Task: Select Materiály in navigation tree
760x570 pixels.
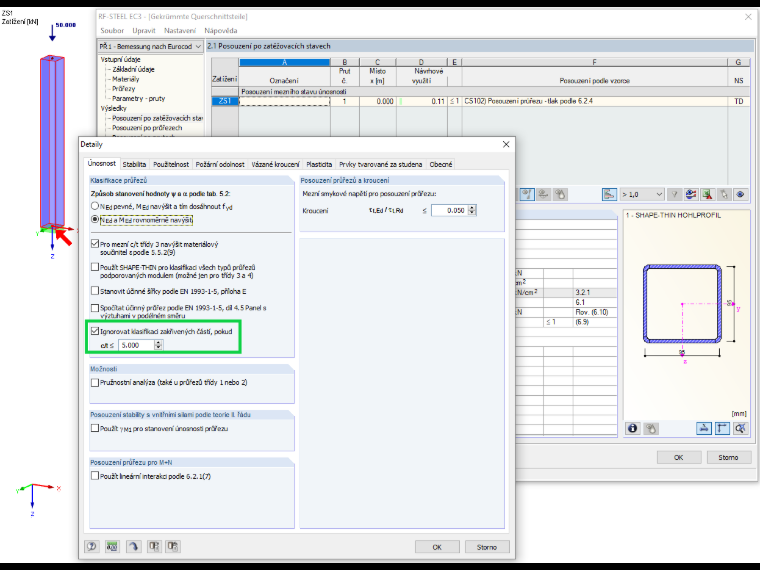Action: 126,79
